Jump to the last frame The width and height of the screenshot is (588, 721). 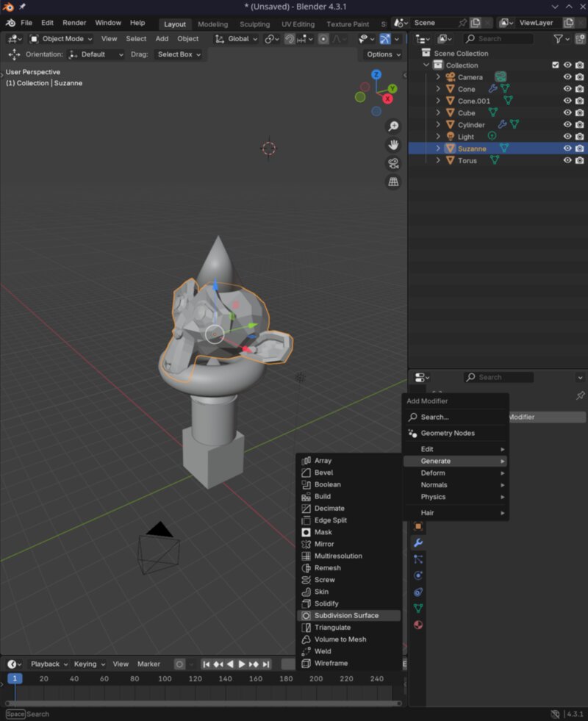(265, 664)
